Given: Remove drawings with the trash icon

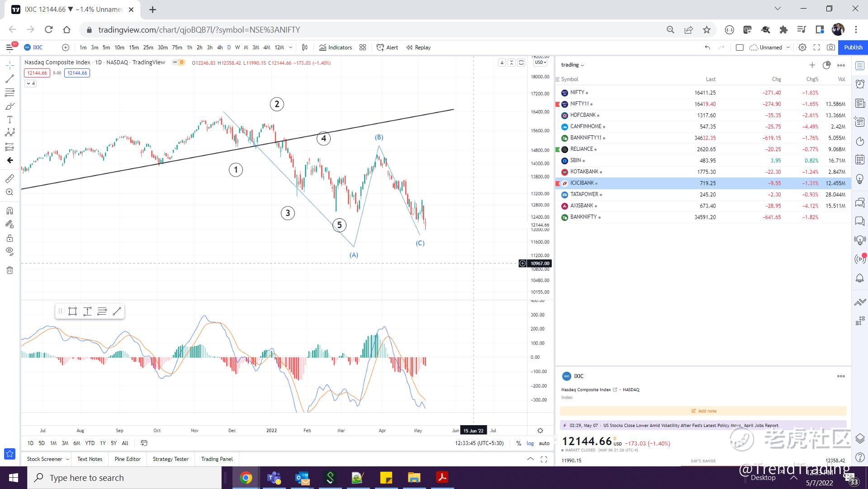Looking at the screenshot, I should pos(9,270).
